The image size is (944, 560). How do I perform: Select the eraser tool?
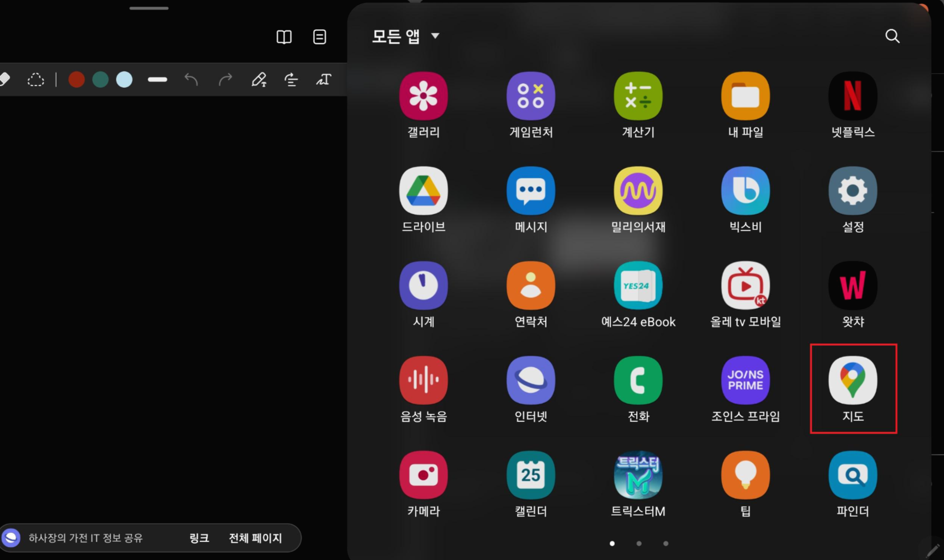coord(5,79)
